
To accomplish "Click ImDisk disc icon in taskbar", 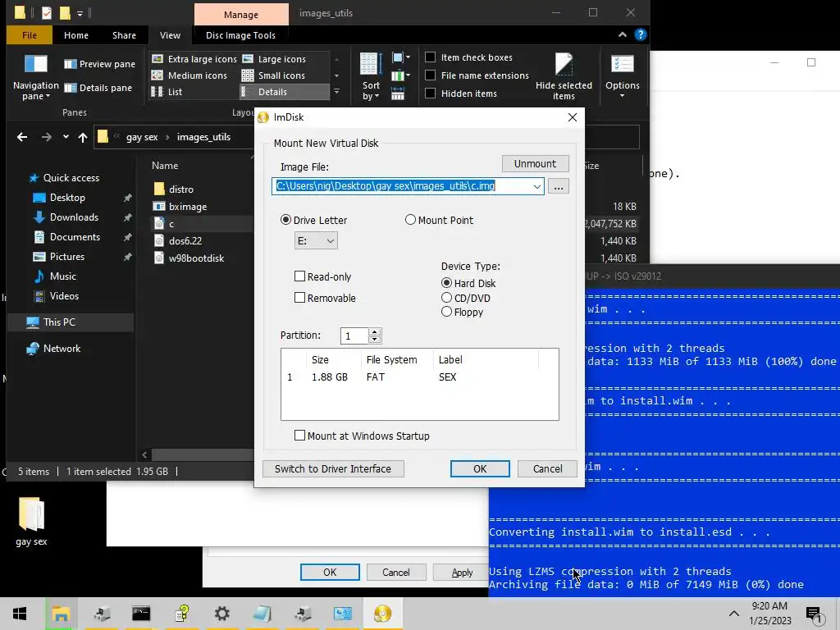I will tap(382, 614).
